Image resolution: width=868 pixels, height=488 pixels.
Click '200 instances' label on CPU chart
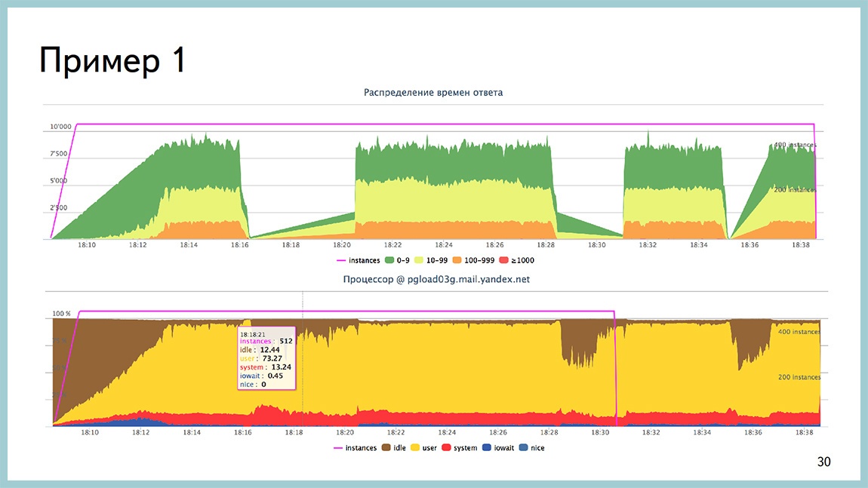(x=799, y=377)
